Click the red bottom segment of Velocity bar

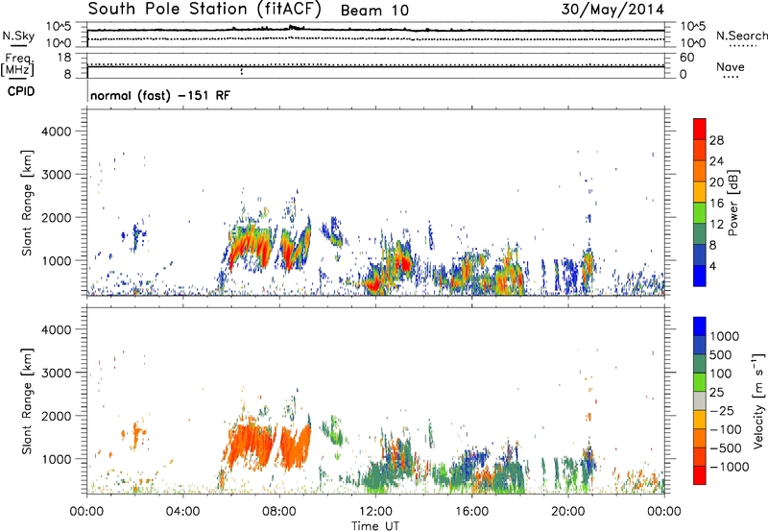click(x=700, y=475)
